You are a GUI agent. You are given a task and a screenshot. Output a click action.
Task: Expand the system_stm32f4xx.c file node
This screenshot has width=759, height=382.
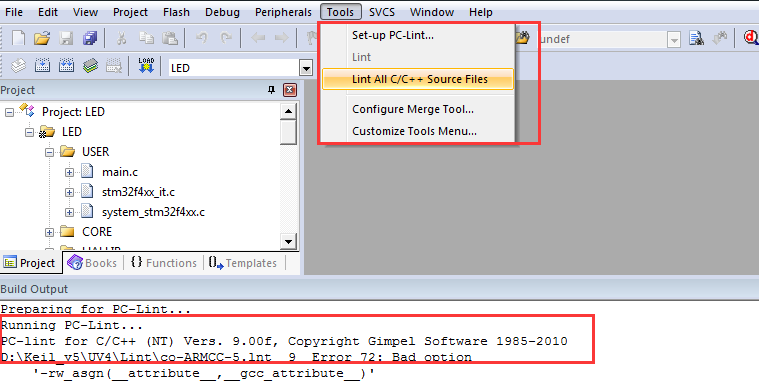(69, 213)
